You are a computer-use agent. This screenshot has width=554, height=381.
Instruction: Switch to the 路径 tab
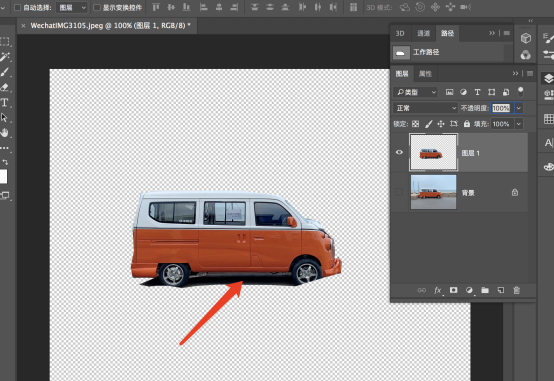447,34
